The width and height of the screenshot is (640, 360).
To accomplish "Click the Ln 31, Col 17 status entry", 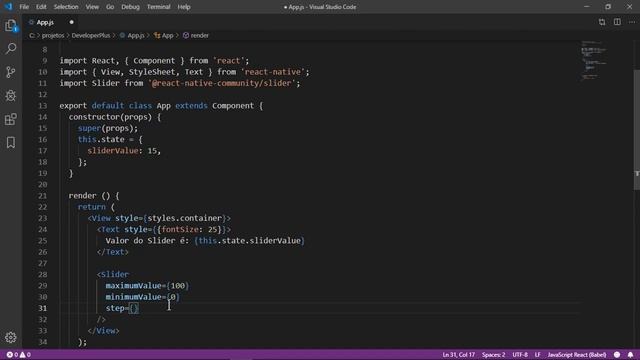I will pyautogui.click(x=458, y=355).
